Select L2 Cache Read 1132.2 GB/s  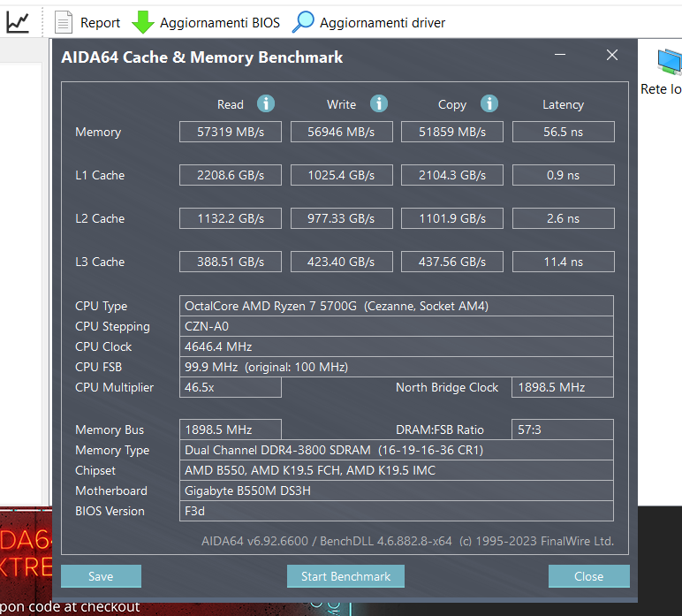click(x=231, y=218)
